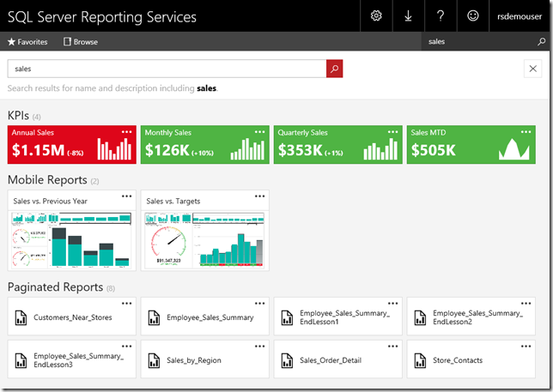The image size is (553, 392).
Task: Click the download arrow icon
Action: [409, 15]
